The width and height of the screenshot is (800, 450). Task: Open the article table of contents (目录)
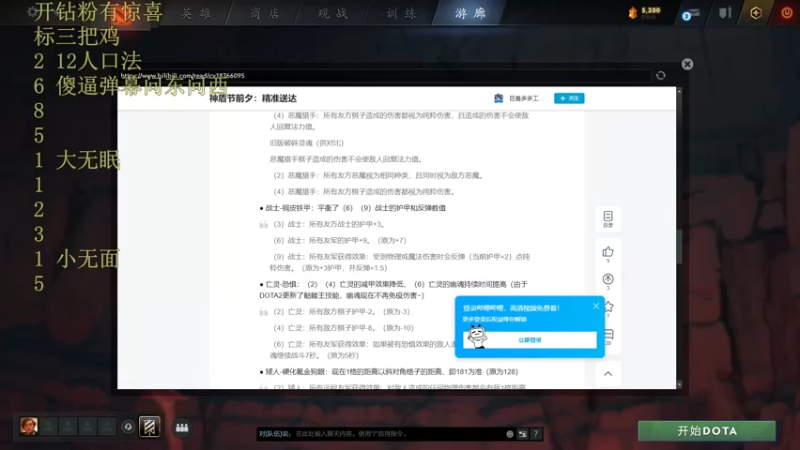[608, 219]
